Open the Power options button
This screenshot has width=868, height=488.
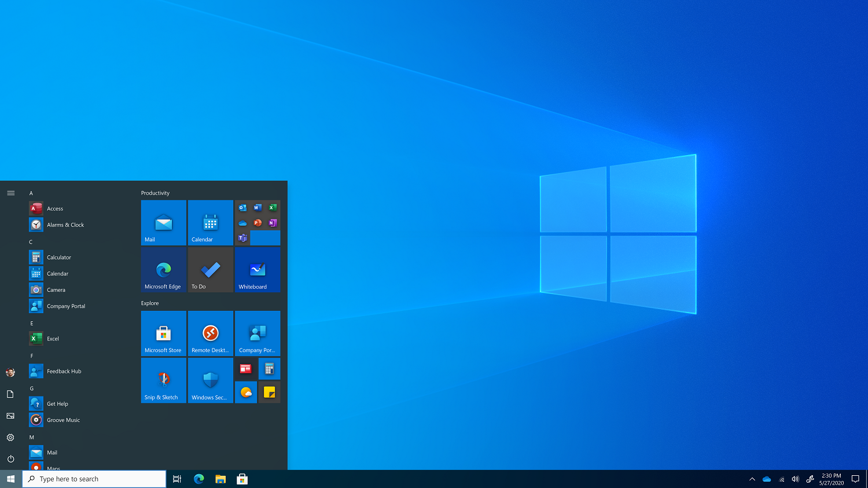tap(10, 459)
